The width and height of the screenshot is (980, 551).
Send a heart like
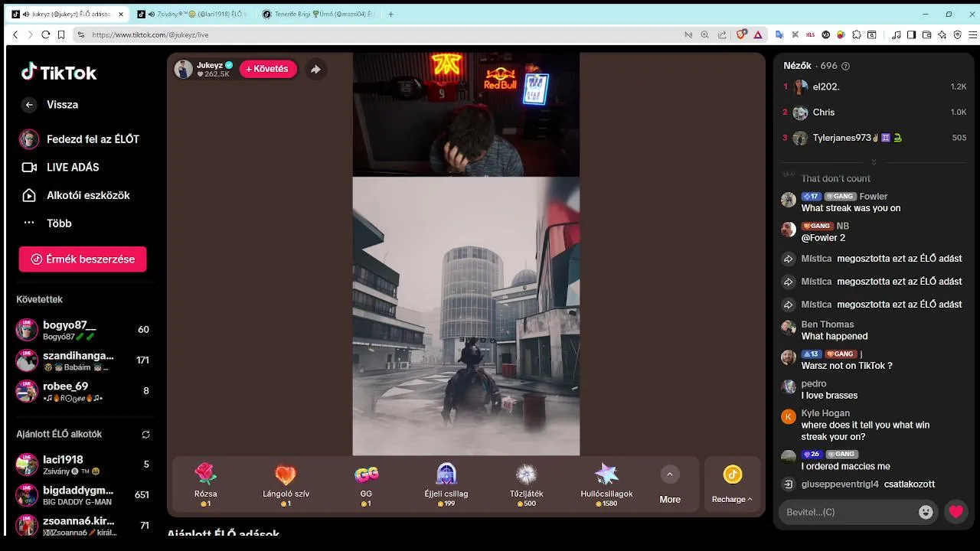956,512
